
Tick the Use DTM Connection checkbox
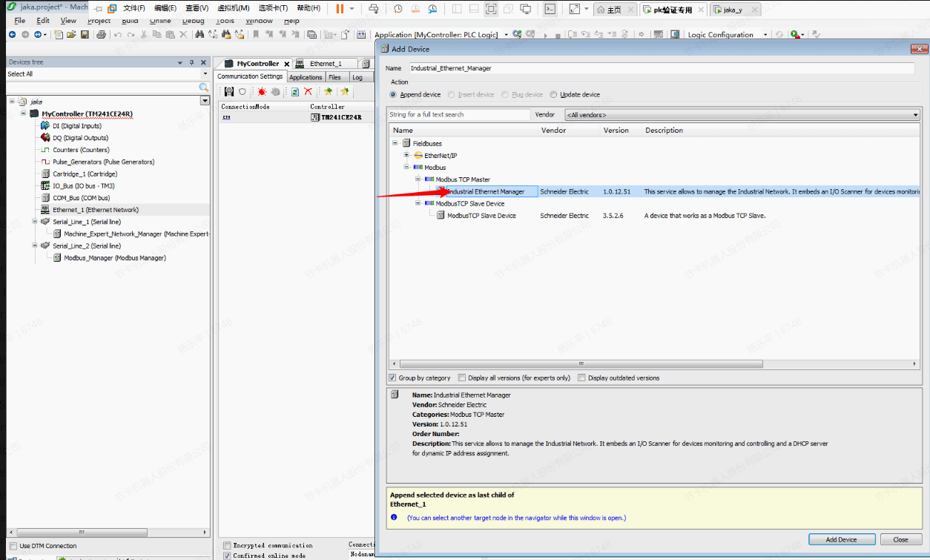tap(13, 546)
